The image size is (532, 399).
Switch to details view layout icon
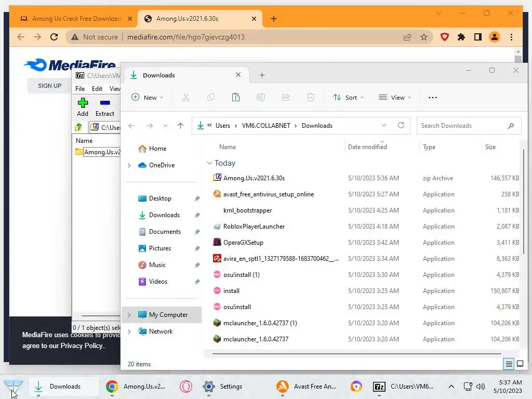509,364
